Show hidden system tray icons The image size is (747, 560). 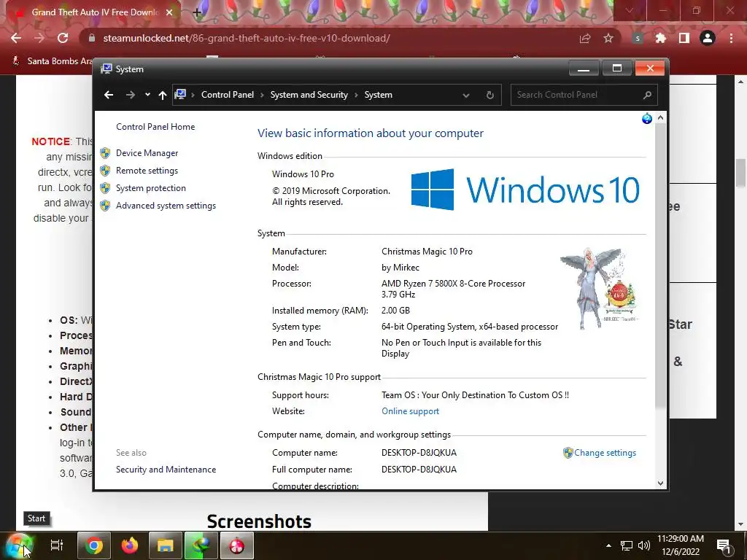pyautogui.click(x=608, y=545)
